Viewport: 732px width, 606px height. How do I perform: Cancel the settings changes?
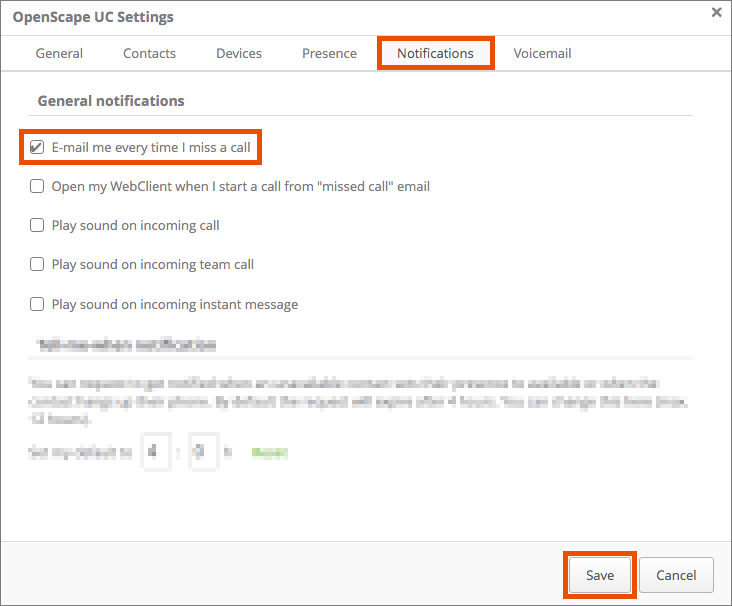click(676, 575)
